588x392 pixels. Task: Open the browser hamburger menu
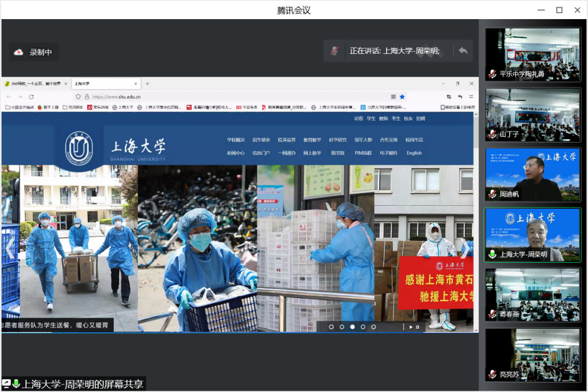[x=471, y=97]
